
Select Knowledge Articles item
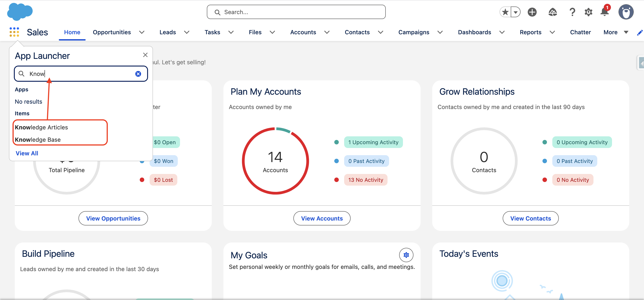point(41,127)
